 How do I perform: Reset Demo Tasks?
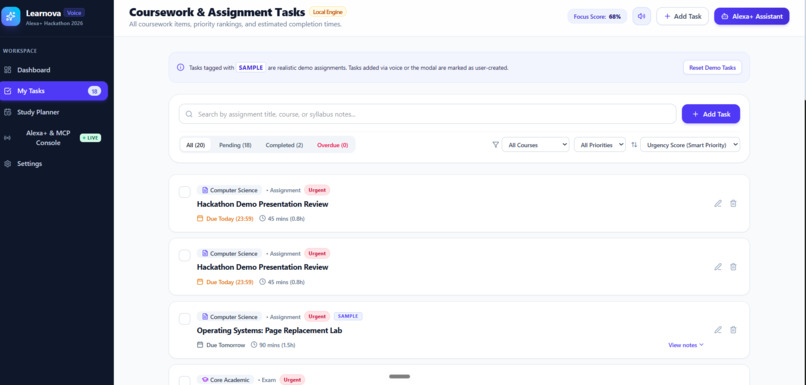(712, 67)
